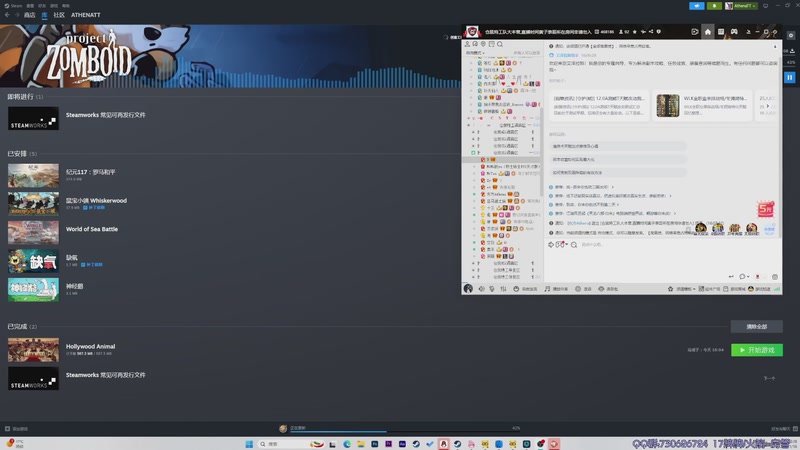The image size is (800, 450).
Task: Pause the current Steam download
Action: pos(789,78)
